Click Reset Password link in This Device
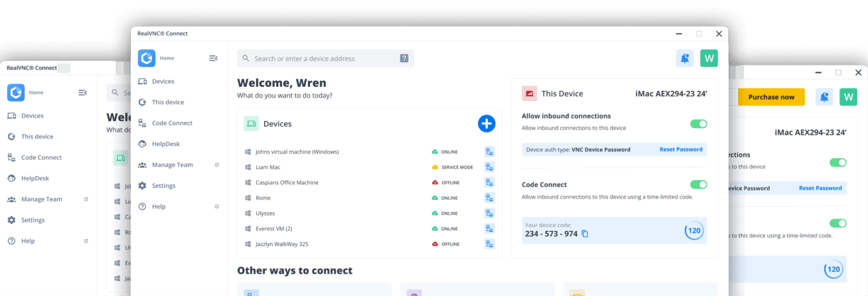 681,149
